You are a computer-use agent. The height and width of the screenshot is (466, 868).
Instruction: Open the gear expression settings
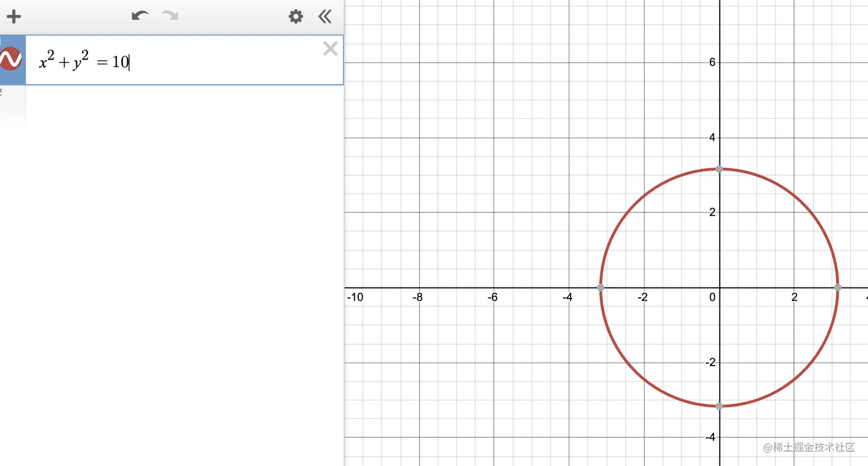pyautogui.click(x=296, y=16)
